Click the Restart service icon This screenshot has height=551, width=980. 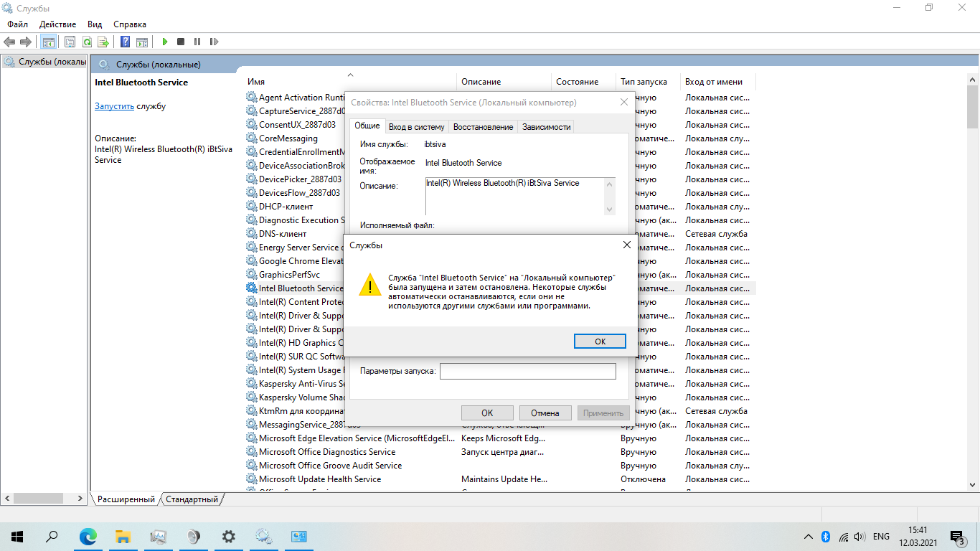pos(214,42)
